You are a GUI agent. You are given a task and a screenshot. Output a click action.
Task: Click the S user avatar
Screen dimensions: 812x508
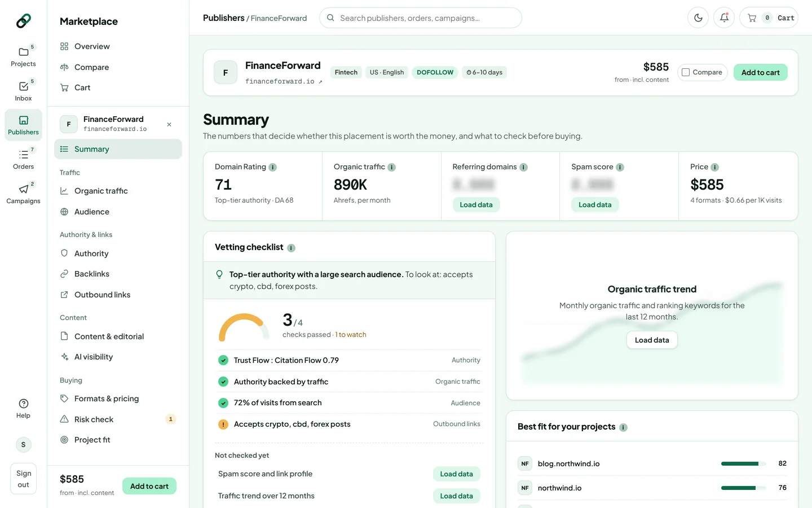pyautogui.click(x=23, y=445)
